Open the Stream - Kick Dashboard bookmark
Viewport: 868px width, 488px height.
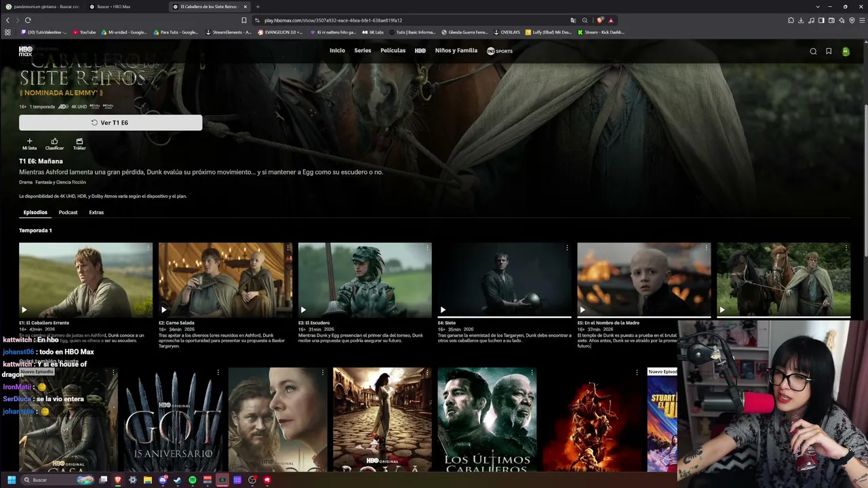(601, 32)
